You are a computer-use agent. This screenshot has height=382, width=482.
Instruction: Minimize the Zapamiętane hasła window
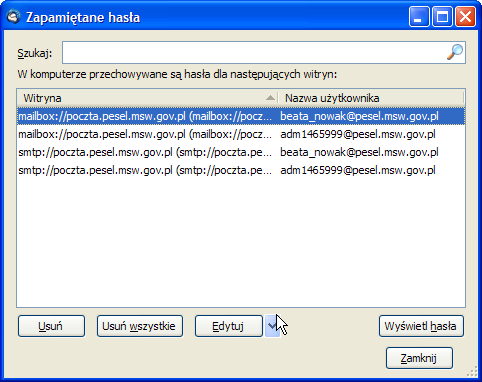pos(419,17)
